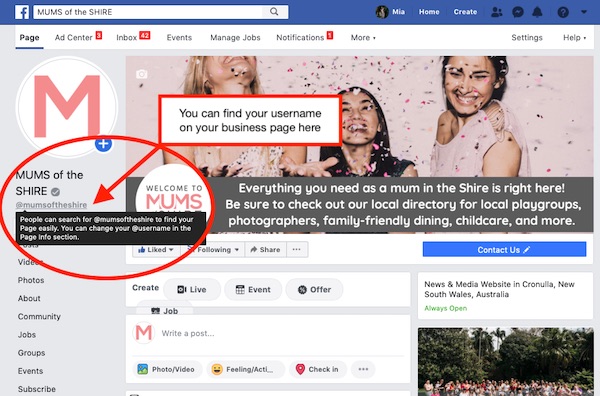Click the Live create button
This screenshot has width=600, height=396.
(192, 290)
